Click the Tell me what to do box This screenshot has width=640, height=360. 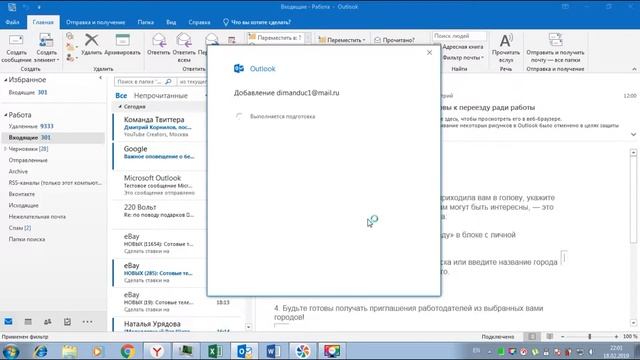[x=257, y=22]
